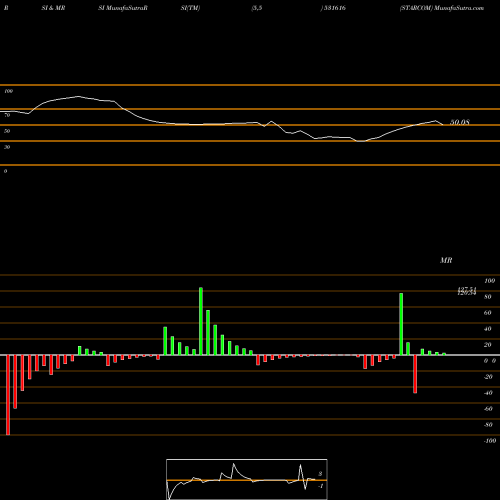Click the "SI & MR" header text
This screenshot has width=500, height=500.
(x=53, y=8)
